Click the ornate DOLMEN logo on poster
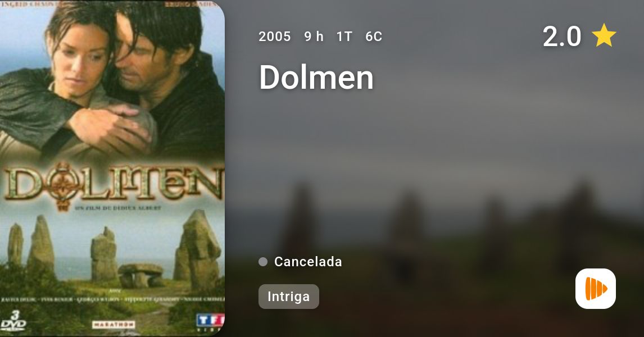 pos(112,184)
